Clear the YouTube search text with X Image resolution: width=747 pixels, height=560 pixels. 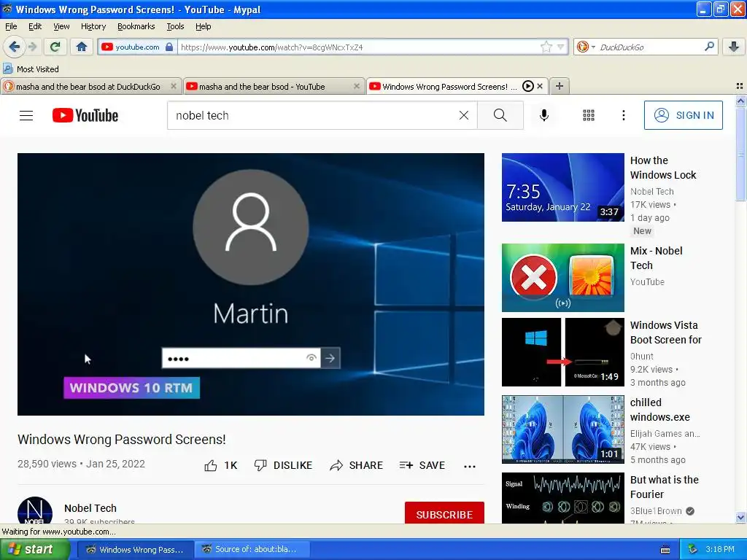pos(463,115)
